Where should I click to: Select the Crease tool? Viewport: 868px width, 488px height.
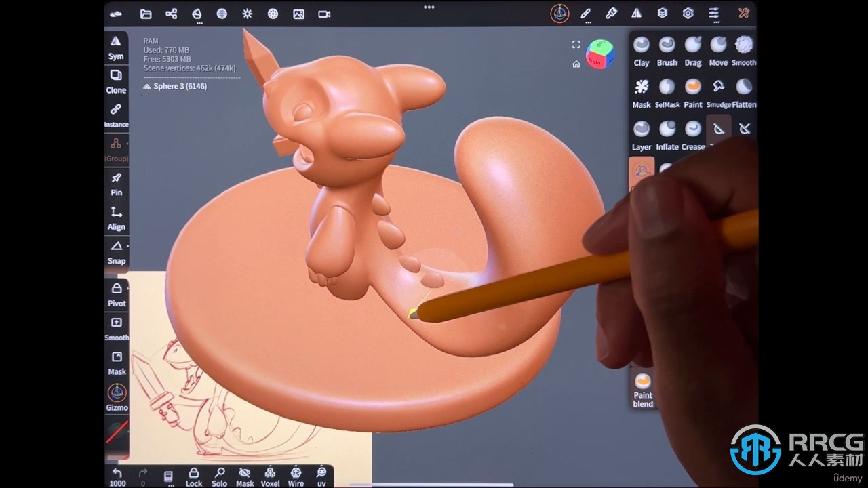[x=693, y=136]
